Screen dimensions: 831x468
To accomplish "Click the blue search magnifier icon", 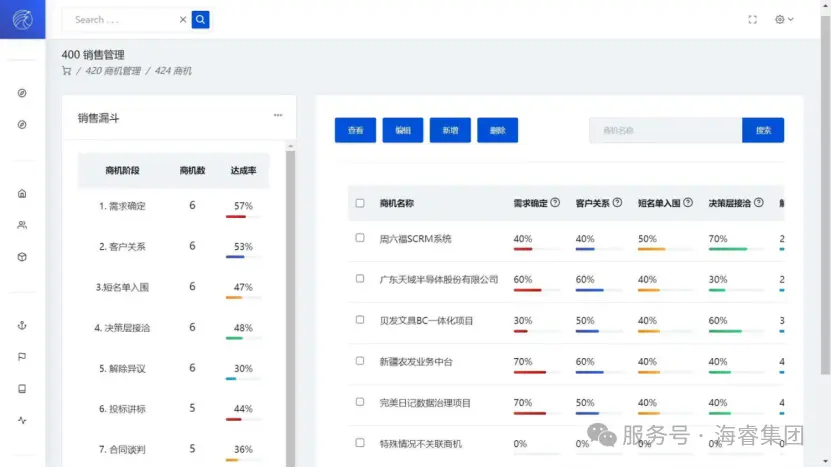I will (201, 19).
